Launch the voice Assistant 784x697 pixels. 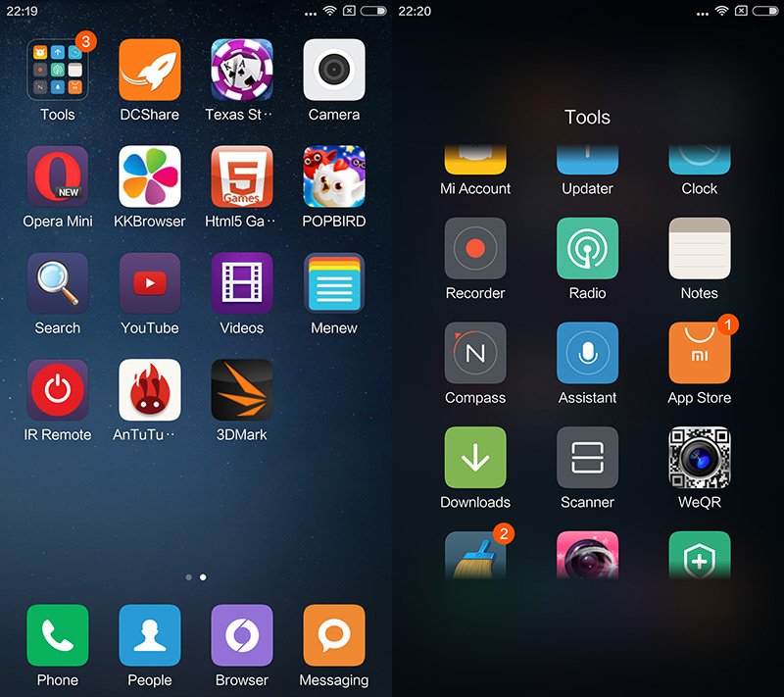(587, 353)
